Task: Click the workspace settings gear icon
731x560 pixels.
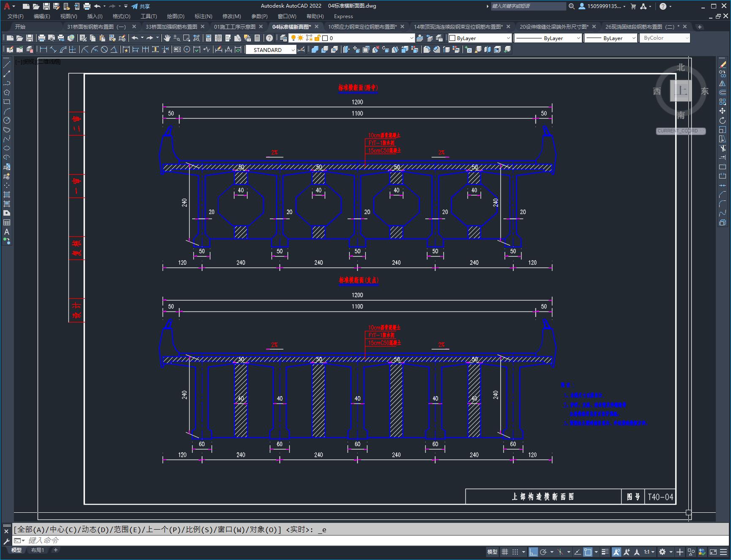Action: pyautogui.click(x=662, y=552)
